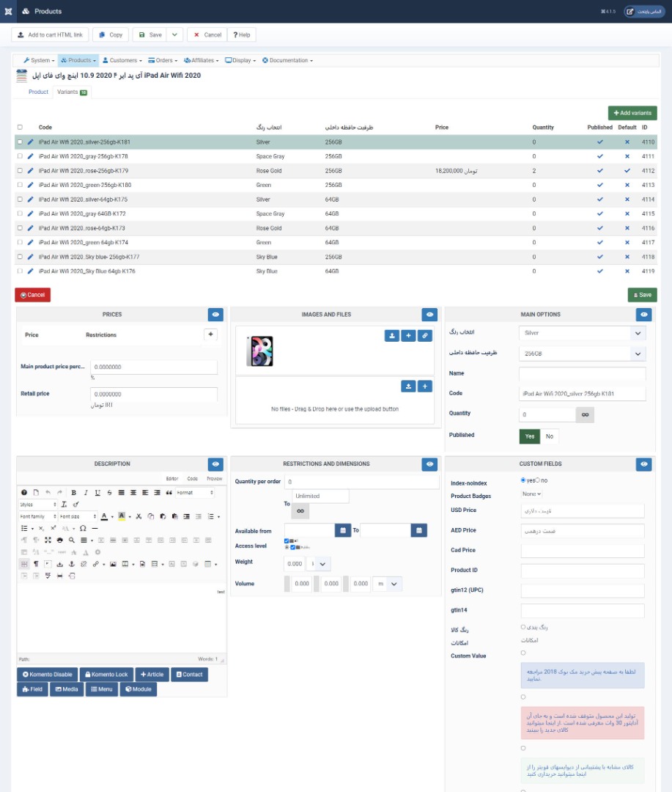This screenshot has width=672, height=792.
Task: Open Product Badges None dropdown
Action: (531, 494)
